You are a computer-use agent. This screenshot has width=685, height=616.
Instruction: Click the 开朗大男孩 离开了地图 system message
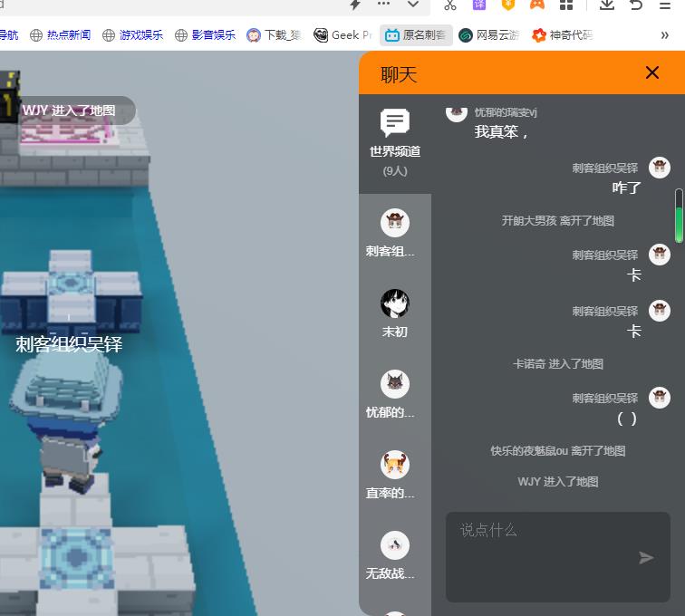click(x=558, y=221)
